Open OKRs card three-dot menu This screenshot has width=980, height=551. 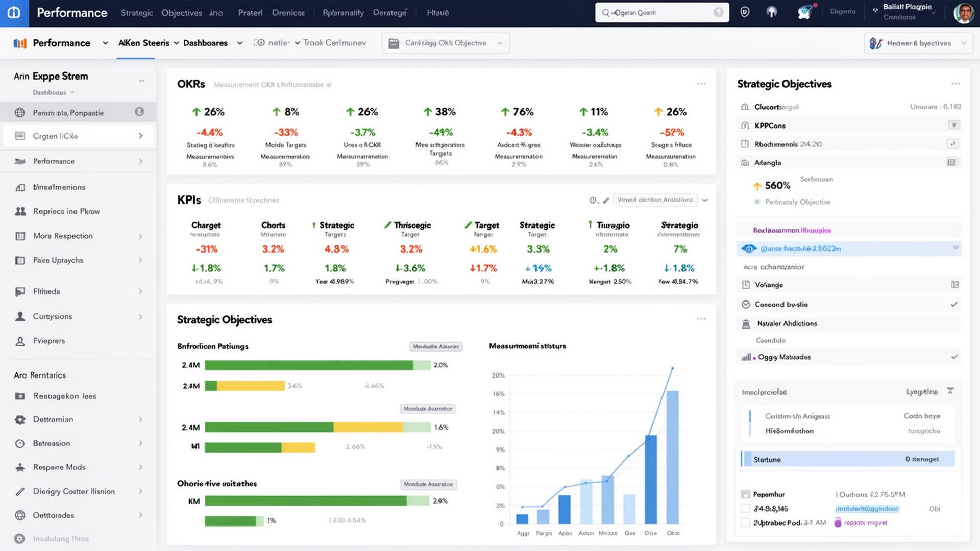[x=701, y=84]
